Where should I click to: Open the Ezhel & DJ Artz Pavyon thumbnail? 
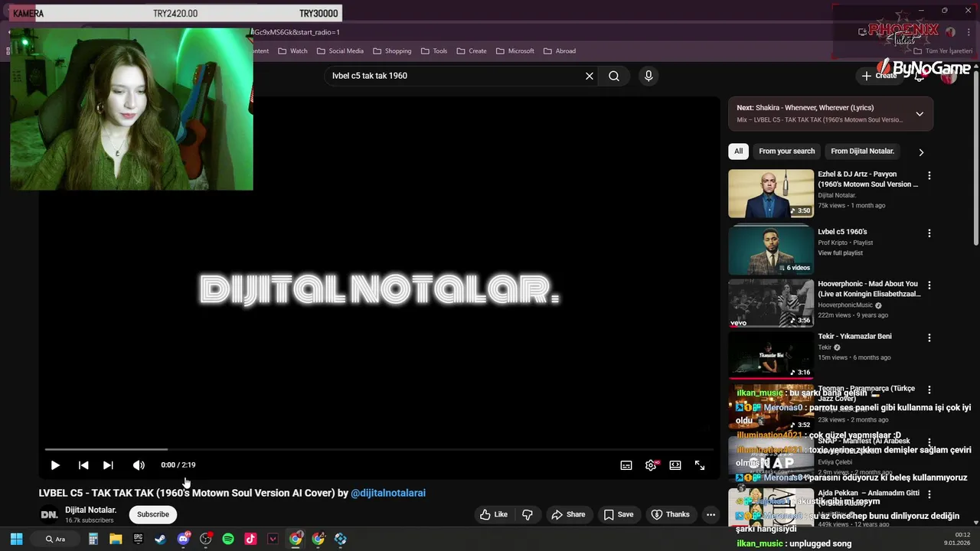(771, 194)
